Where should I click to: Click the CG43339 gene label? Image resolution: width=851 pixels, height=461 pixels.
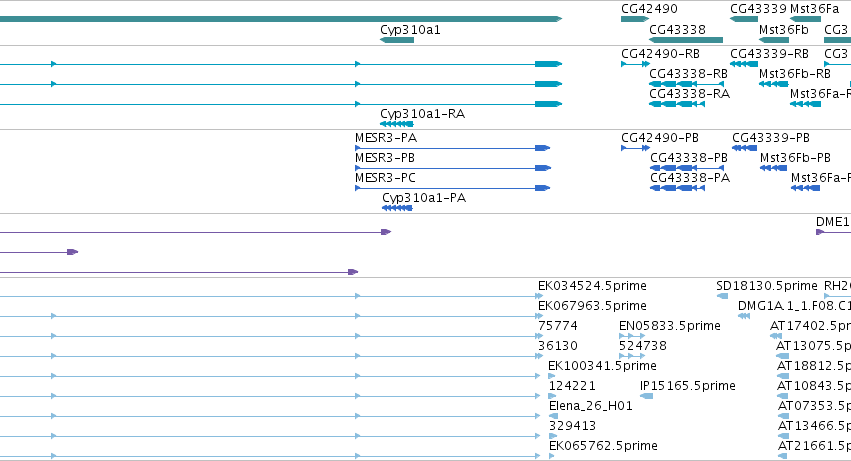758,9
